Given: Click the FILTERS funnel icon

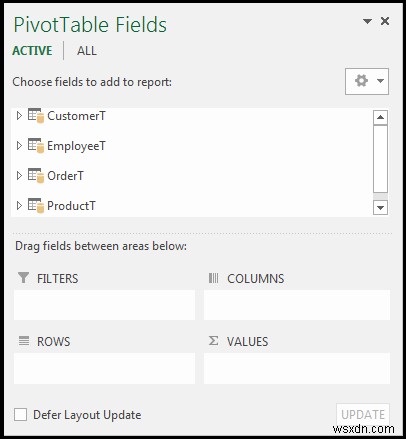Looking at the screenshot, I should 23,278.
